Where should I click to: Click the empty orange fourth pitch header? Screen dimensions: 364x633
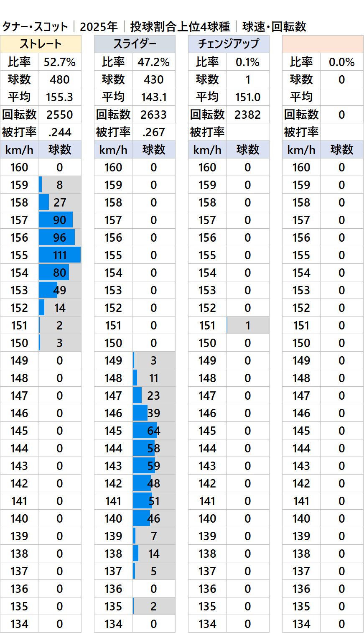click(x=323, y=44)
